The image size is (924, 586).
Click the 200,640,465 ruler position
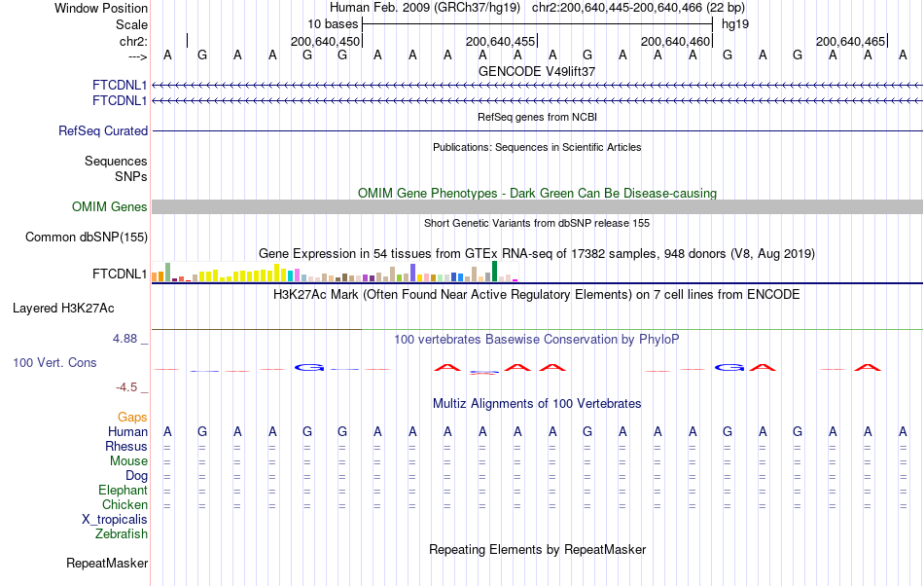(x=850, y=41)
